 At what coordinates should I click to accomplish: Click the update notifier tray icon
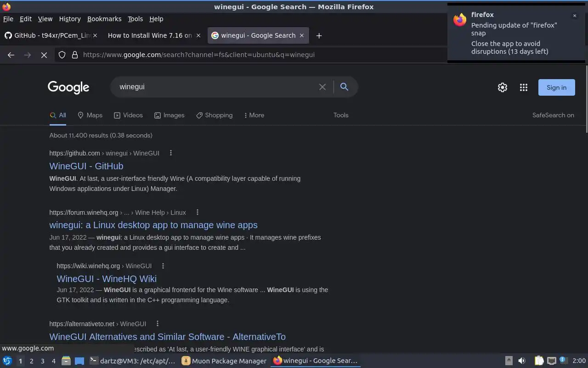pos(564,361)
